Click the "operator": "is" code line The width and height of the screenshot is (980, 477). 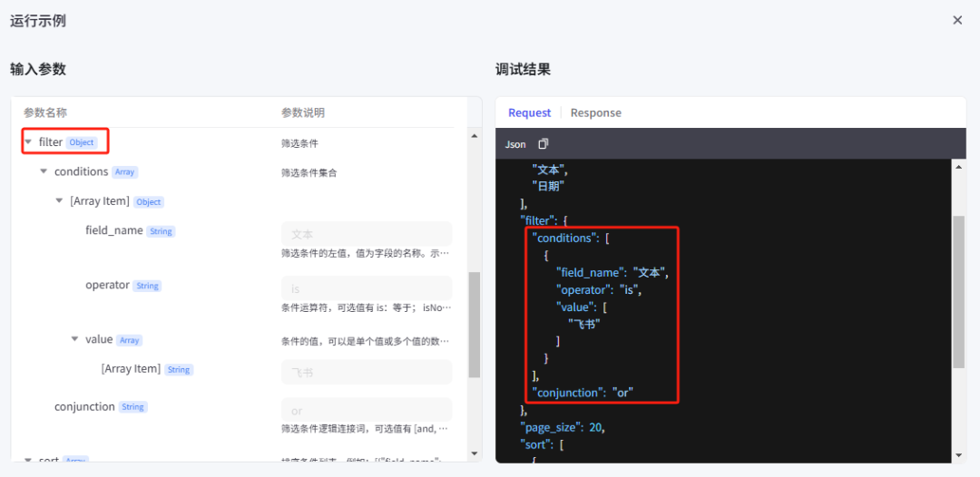(600, 289)
